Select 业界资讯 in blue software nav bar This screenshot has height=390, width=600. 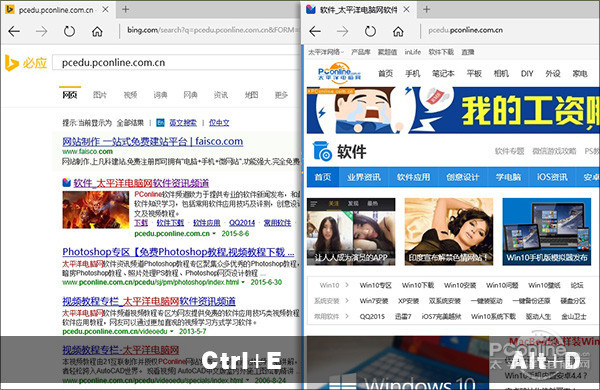[x=364, y=177]
